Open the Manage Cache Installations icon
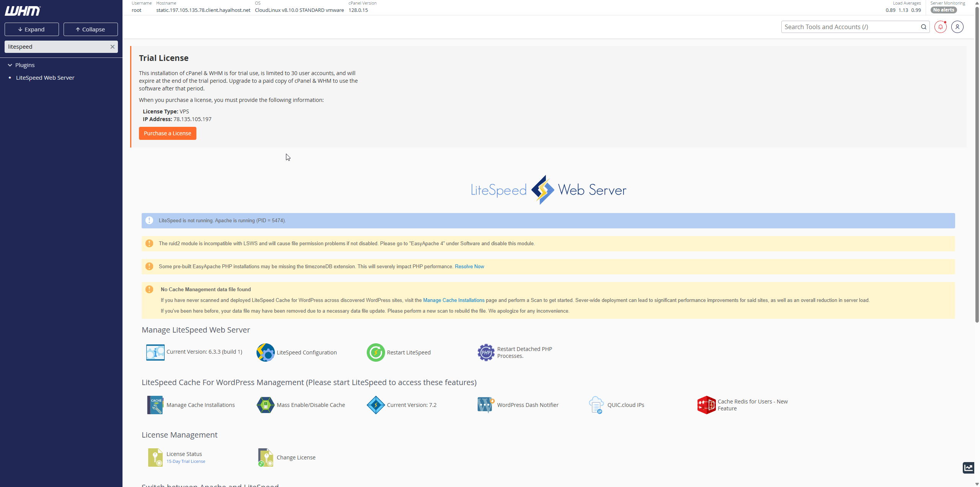The height and width of the screenshot is (487, 980). [x=155, y=405]
